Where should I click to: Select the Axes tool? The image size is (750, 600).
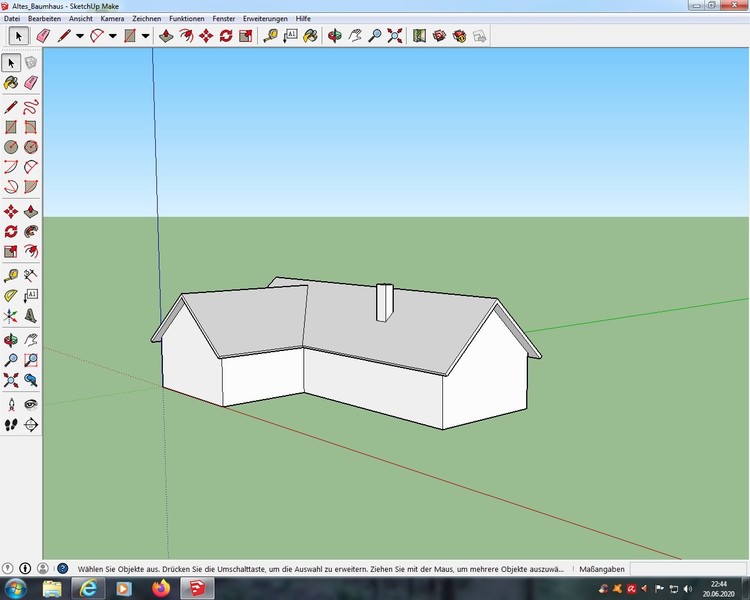pos(11,316)
